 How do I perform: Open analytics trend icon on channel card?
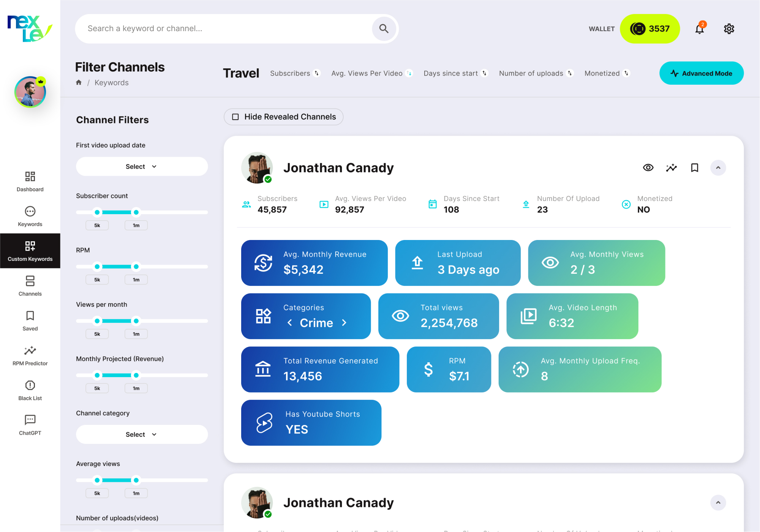(671, 167)
